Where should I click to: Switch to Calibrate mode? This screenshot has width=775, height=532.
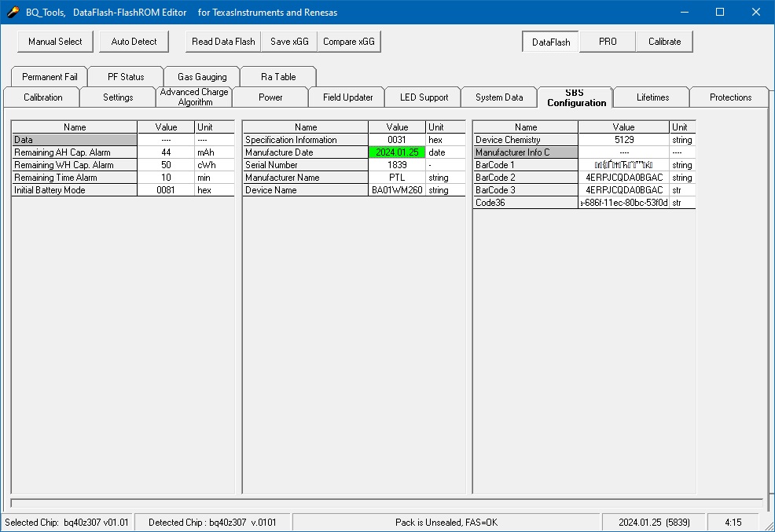[664, 42]
